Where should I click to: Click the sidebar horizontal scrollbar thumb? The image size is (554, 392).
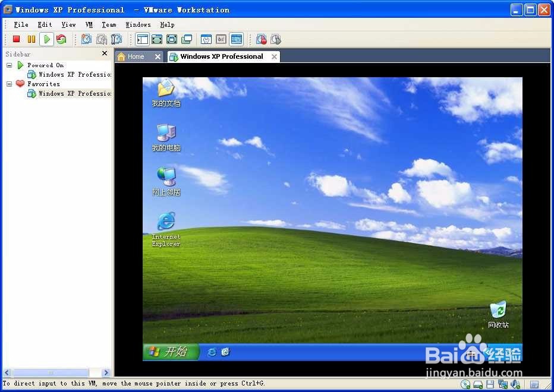pyautogui.click(x=51, y=372)
